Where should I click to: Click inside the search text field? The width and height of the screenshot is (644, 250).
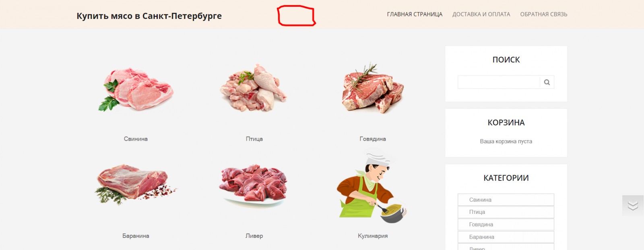(499, 82)
